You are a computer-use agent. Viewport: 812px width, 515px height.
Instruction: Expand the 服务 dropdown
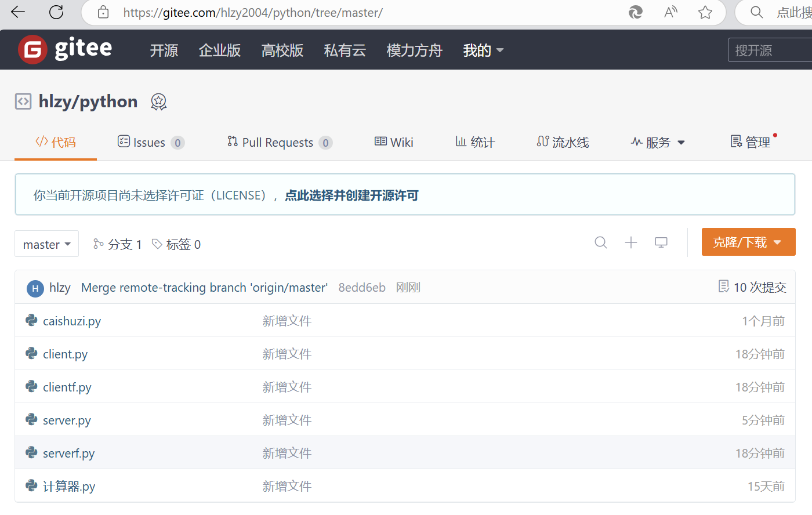coord(658,142)
